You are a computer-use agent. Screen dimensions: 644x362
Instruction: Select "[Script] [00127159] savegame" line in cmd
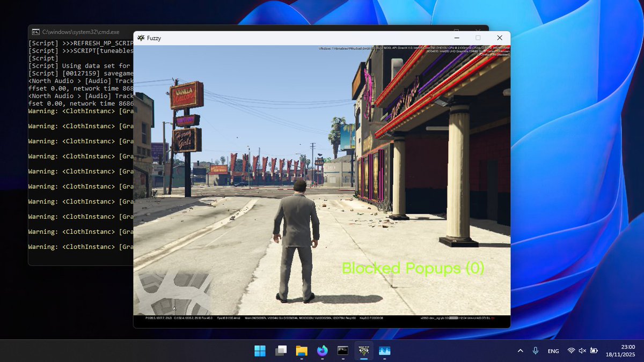(80, 73)
